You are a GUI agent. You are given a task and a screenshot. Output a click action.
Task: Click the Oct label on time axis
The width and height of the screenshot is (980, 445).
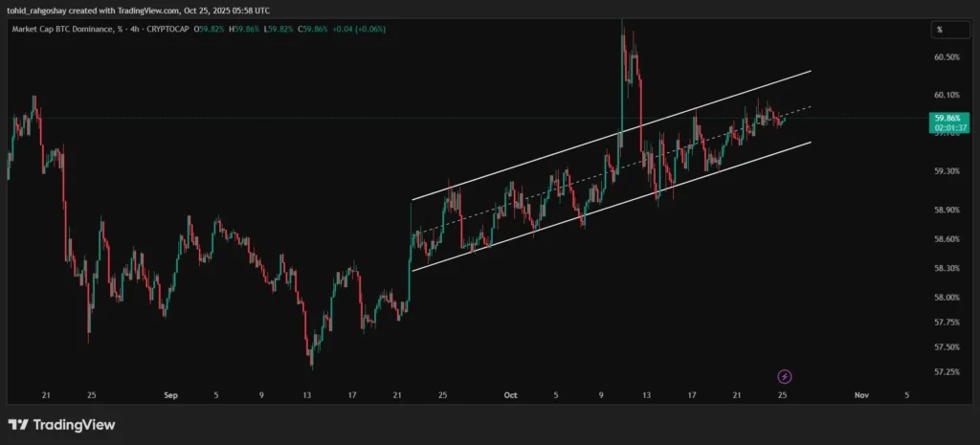(510, 394)
